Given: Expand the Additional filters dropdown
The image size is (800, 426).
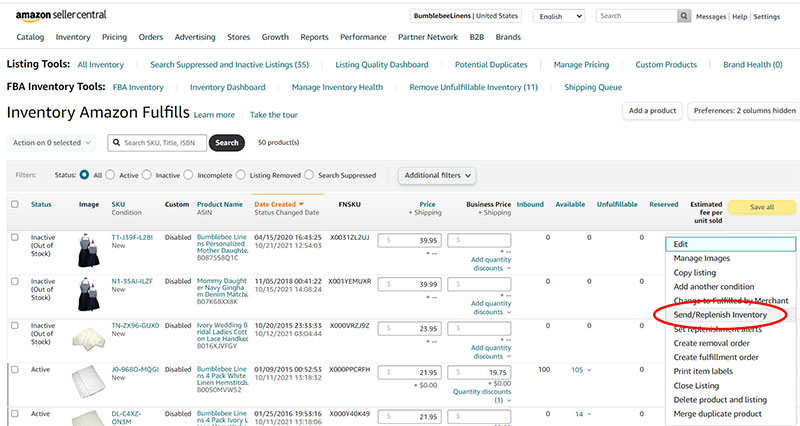Looking at the screenshot, I should point(437,176).
